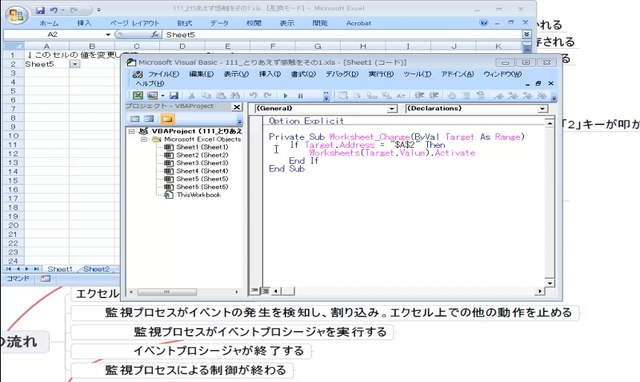Collapse the VBAProject tree node
Screen dimensions: 640x382
pos(131,131)
